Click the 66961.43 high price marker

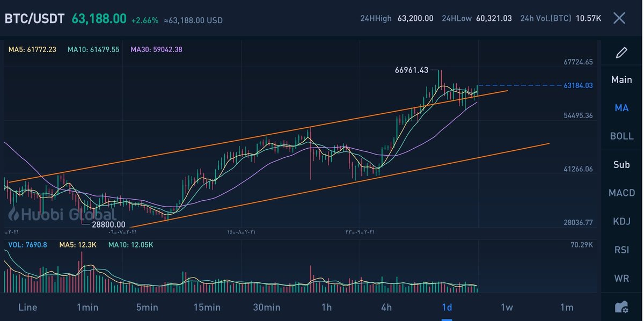(x=412, y=70)
